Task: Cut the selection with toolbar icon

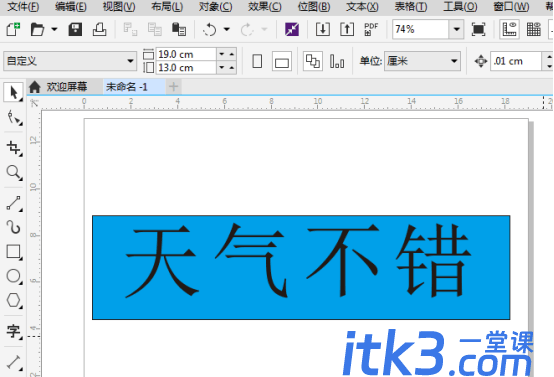Action: click(x=130, y=29)
